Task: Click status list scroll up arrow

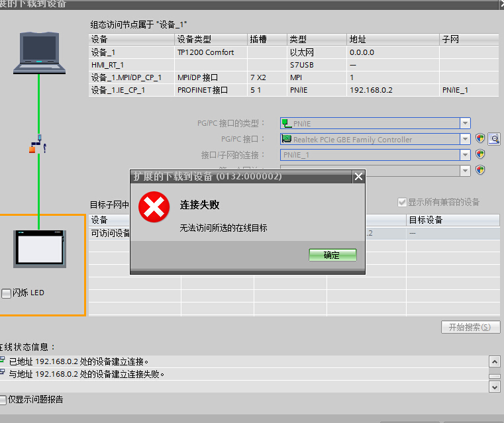Action: click(x=494, y=361)
